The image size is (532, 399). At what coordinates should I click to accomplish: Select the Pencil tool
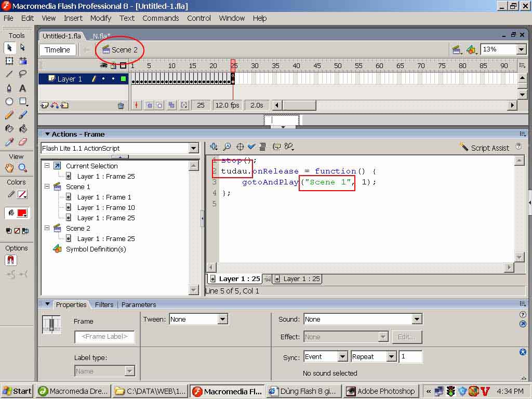9,115
